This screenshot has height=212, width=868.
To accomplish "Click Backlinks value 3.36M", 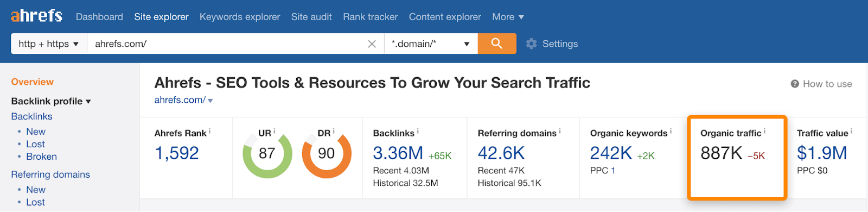I will 398,153.
